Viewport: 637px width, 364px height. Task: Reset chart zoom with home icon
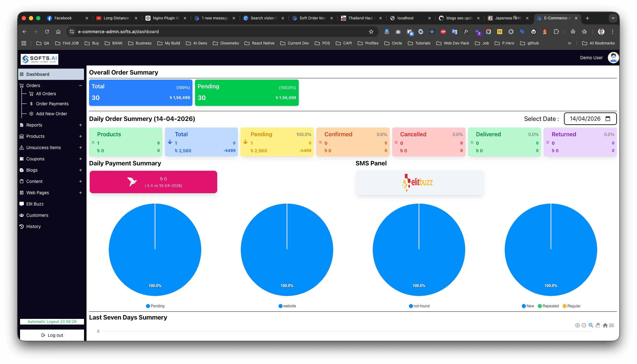pos(605,325)
